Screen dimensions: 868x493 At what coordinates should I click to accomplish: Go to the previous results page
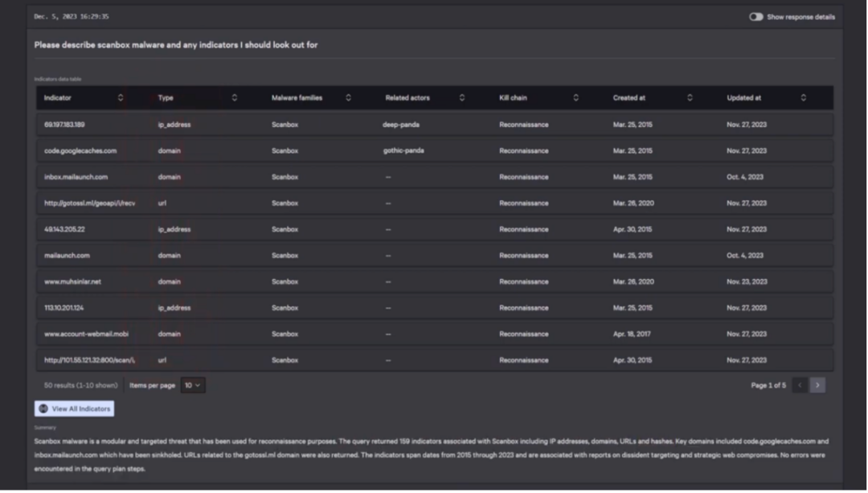(x=800, y=385)
